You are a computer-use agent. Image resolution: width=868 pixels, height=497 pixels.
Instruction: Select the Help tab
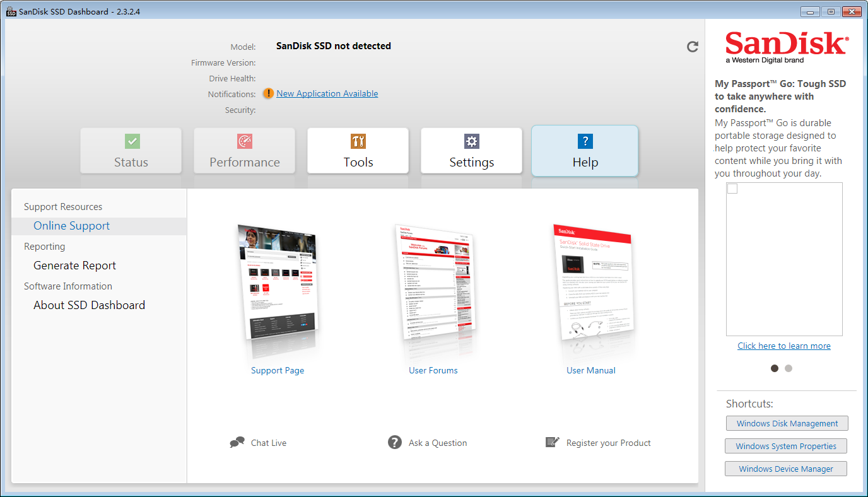(585, 151)
